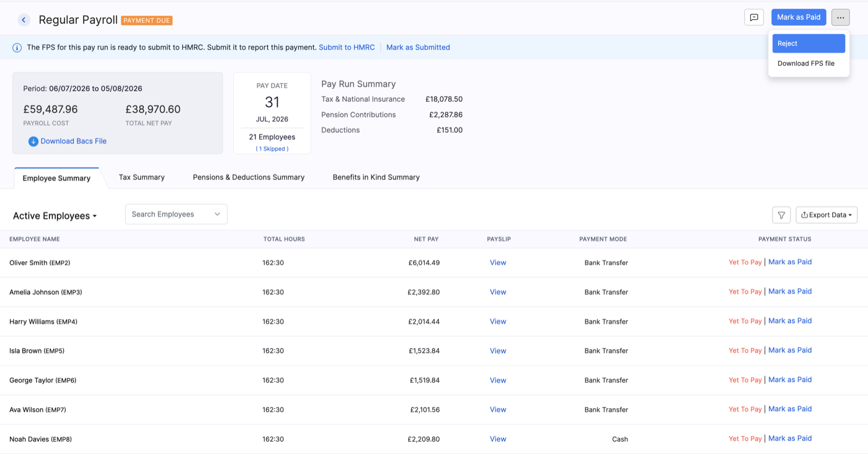
Task: Click the net pay value £6,014.49
Action: [x=424, y=263]
